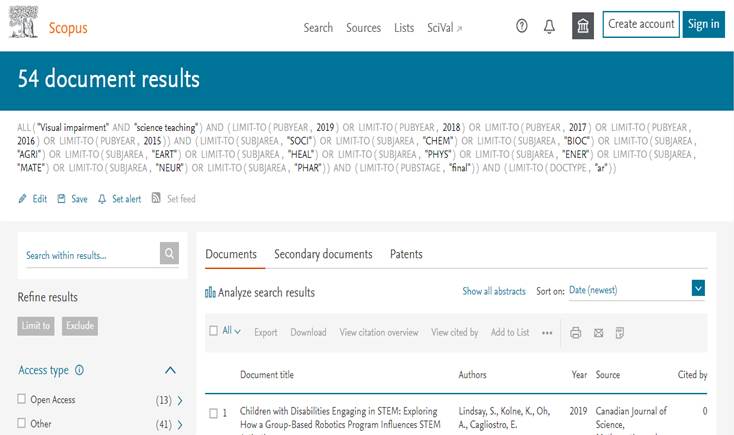Image resolution: width=734 pixels, height=435 pixels.
Task: Check the Open Access filter checkbox
Action: (22, 400)
